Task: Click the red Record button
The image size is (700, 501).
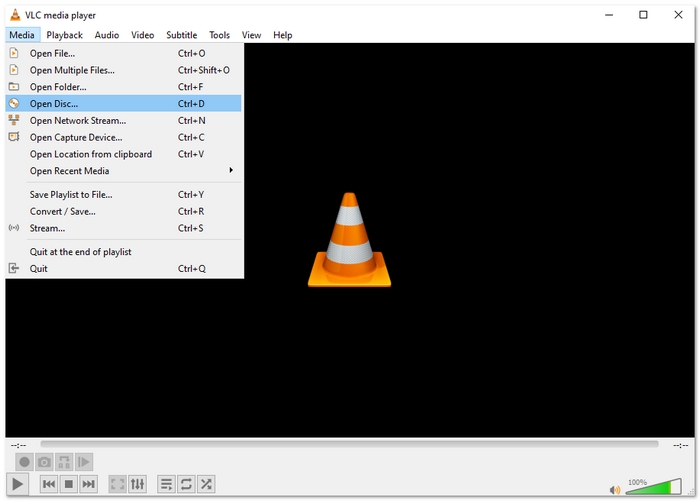Action: point(25,462)
